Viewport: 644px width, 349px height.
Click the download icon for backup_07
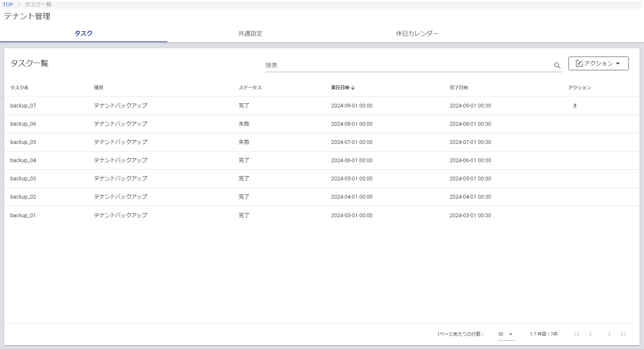coord(575,106)
